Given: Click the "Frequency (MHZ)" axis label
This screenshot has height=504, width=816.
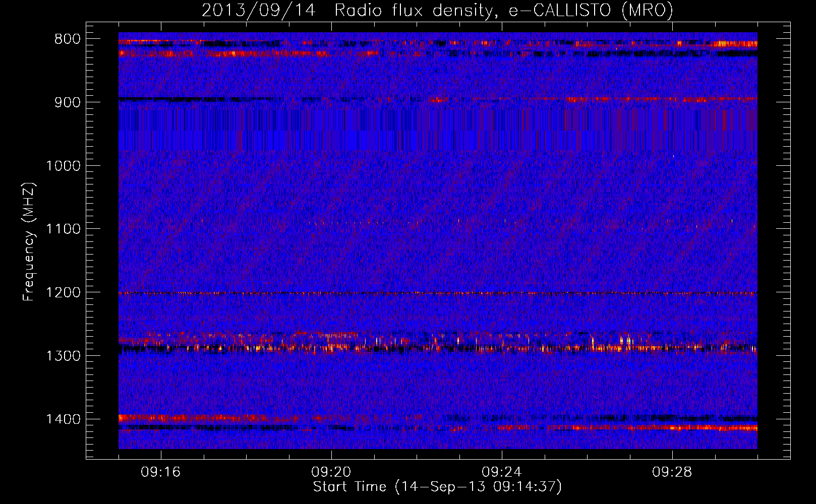Looking at the screenshot, I should point(29,242).
